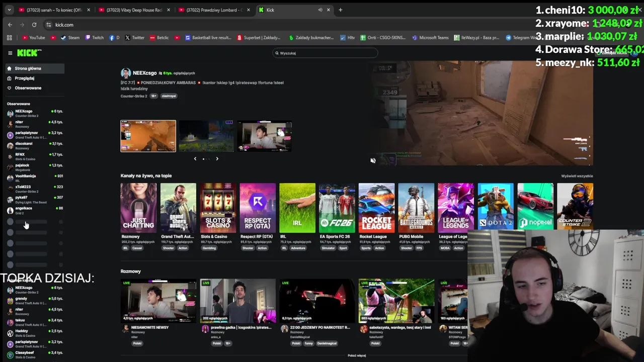Open the Orrti CSGO-SKINS bookmark
Screen dimensions: 644x362
[383, 38]
